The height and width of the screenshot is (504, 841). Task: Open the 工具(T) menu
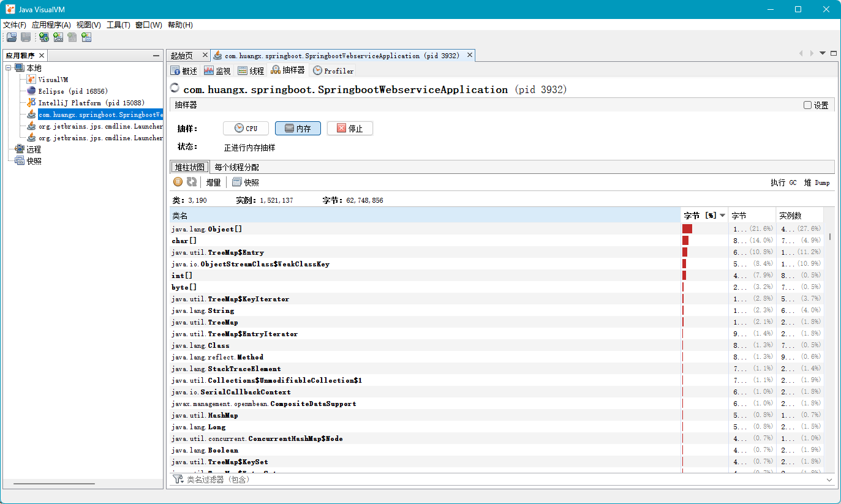118,25
